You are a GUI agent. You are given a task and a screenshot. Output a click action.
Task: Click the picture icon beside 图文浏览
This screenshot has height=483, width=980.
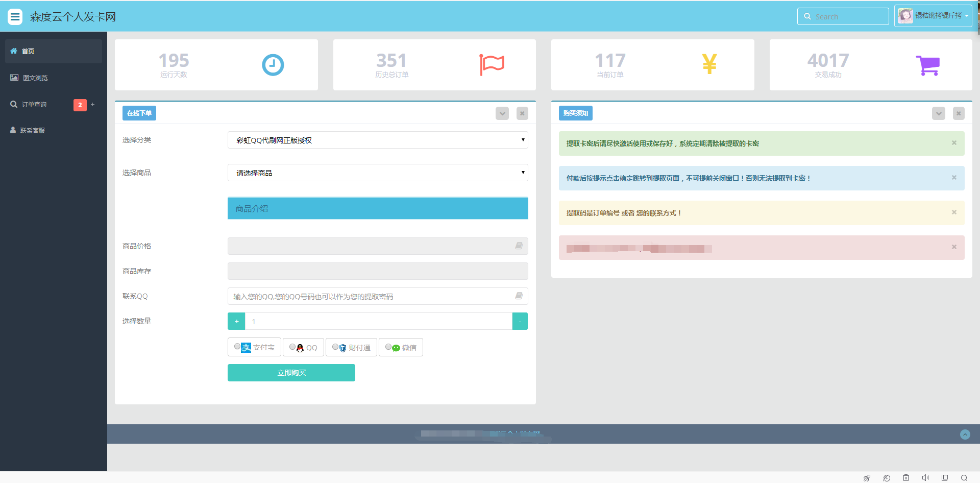(14, 77)
